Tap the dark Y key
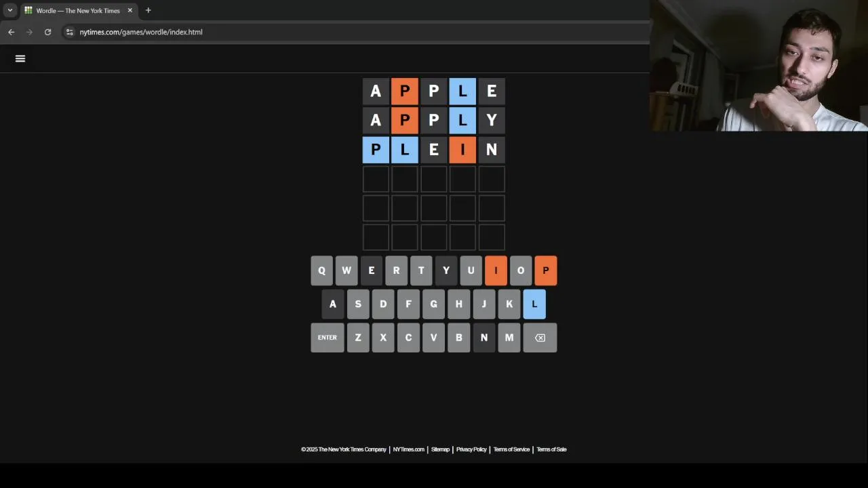 tap(446, 270)
